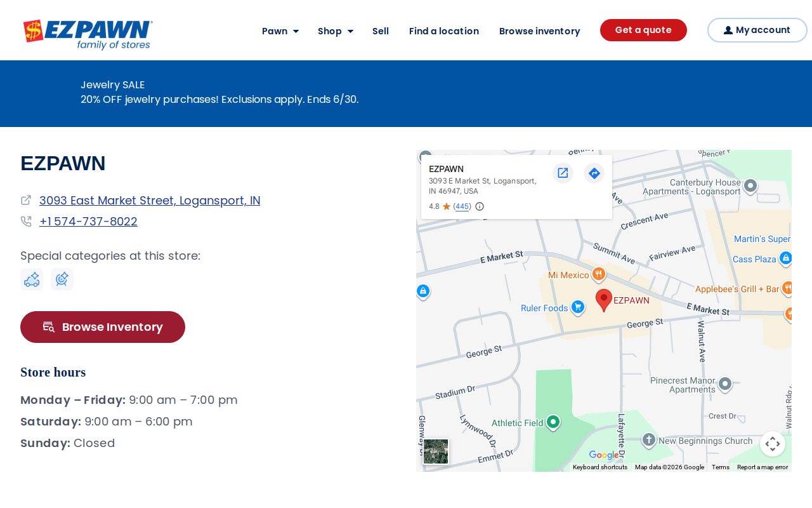
Task: Open the 445 reviews link
Action: point(462,206)
